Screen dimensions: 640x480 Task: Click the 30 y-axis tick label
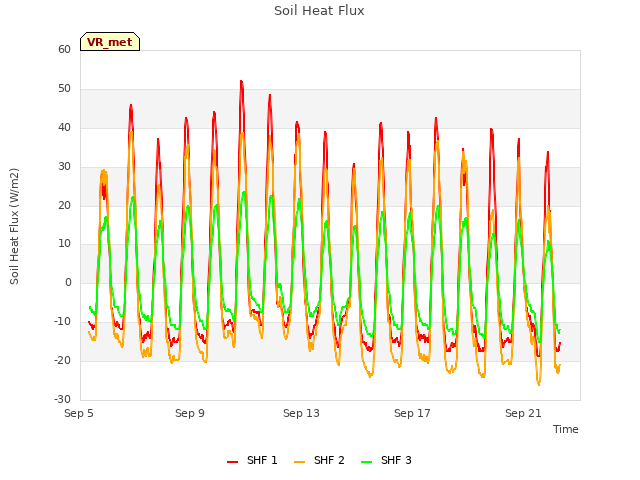(64, 166)
